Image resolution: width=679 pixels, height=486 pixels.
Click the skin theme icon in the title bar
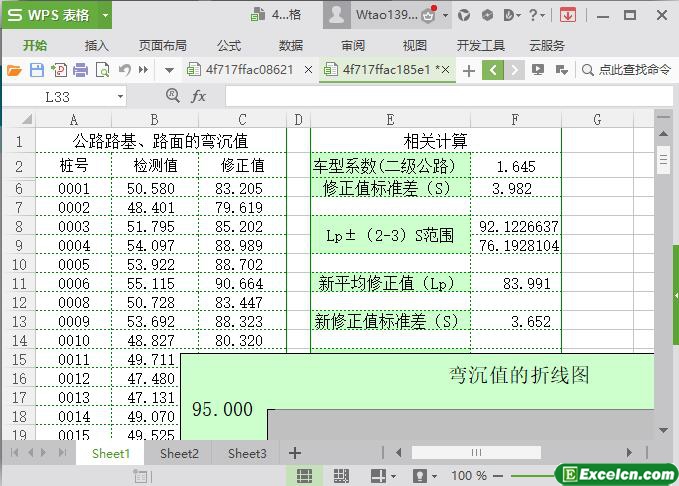(464, 15)
